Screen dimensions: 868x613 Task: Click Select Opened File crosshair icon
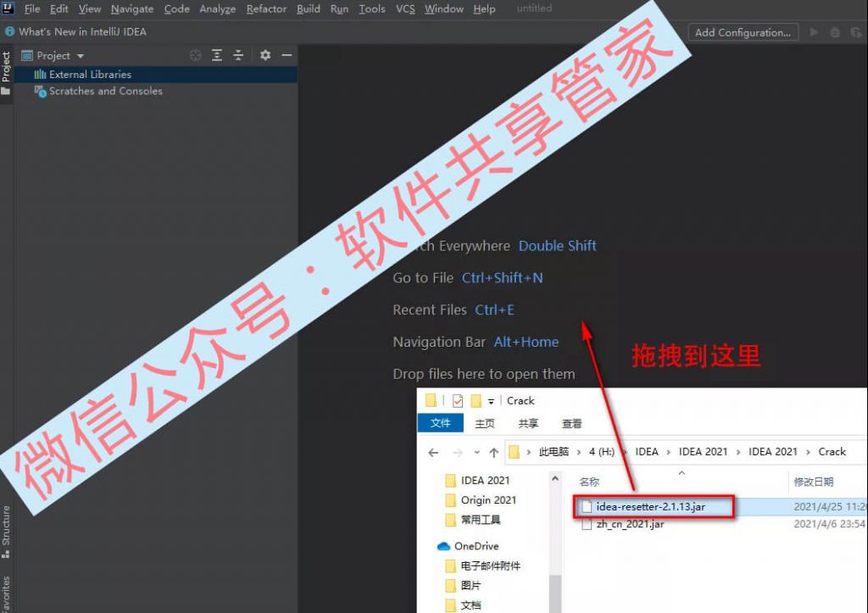196,55
